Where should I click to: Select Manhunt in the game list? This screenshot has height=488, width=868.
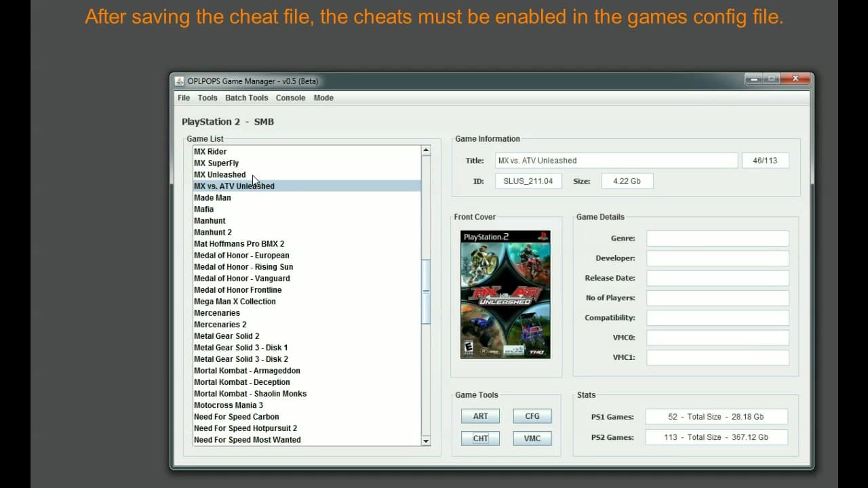[x=307, y=221]
